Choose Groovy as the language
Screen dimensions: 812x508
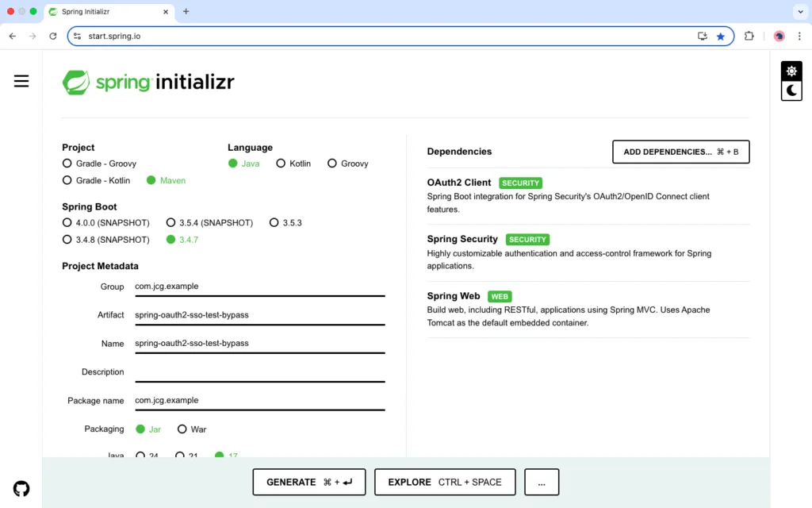[348, 164]
